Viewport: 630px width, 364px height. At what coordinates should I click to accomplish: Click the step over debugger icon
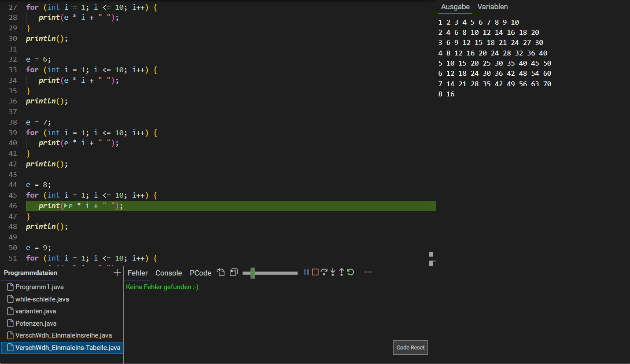pyautogui.click(x=324, y=272)
